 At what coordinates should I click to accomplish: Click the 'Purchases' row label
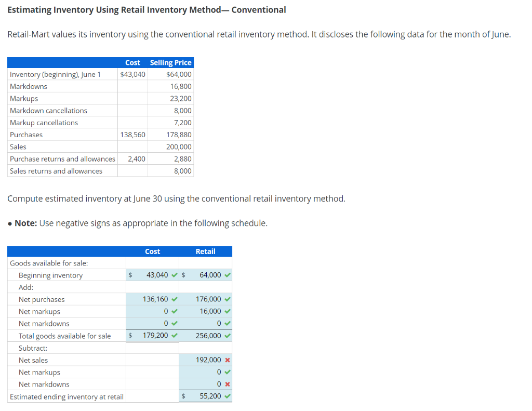[x=26, y=135]
